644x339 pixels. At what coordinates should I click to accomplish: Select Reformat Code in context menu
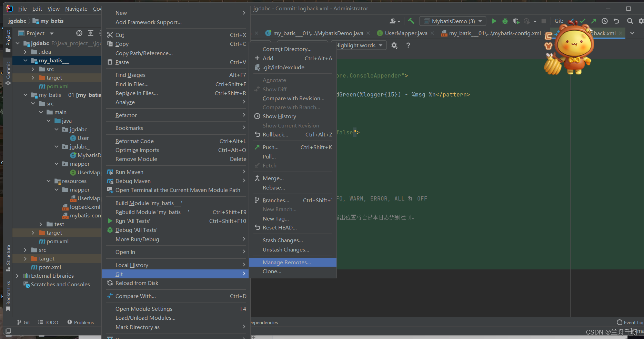[x=176, y=141]
